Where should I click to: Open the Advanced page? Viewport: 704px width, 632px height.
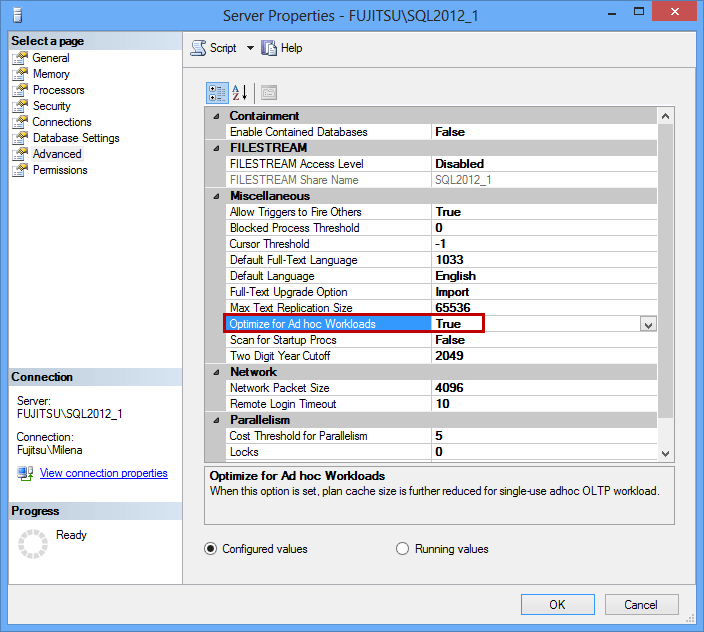tap(57, 154)
